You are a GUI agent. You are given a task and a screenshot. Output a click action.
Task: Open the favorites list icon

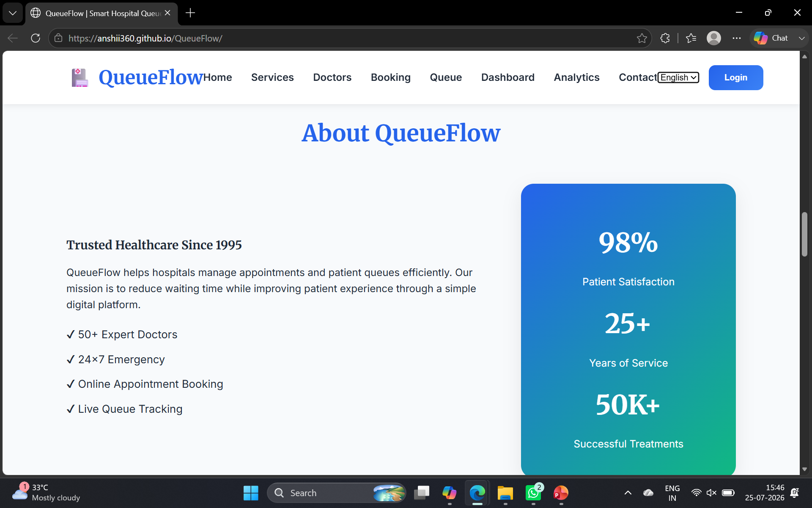[x=691, y=38]
